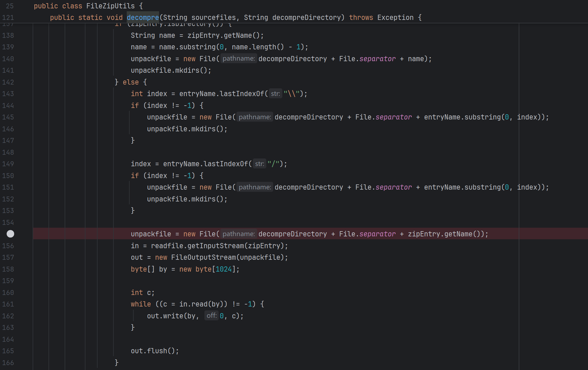Viewport: 588px width, 370px height.
Task: Click the highlighted decompre method name
Action: point(143,18)
